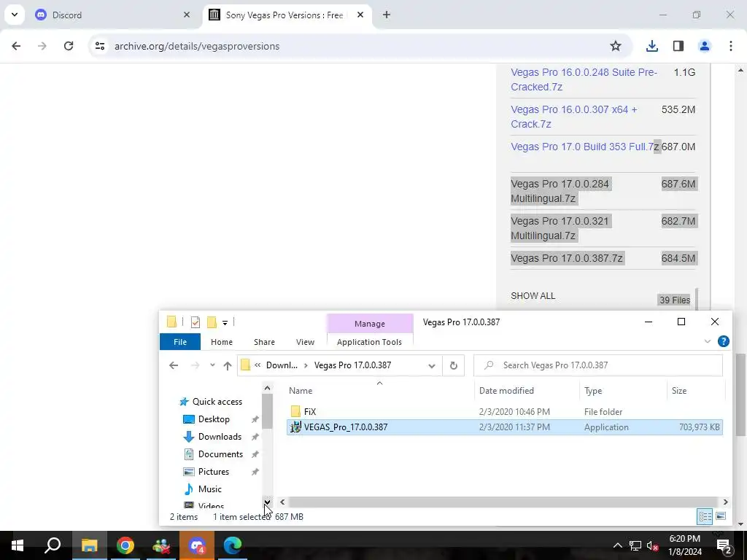Open Customize Quick Access Toolbar dropdown
Image resolution: width=747 pixels, height=560 pixels.
[x=225, y=323]
